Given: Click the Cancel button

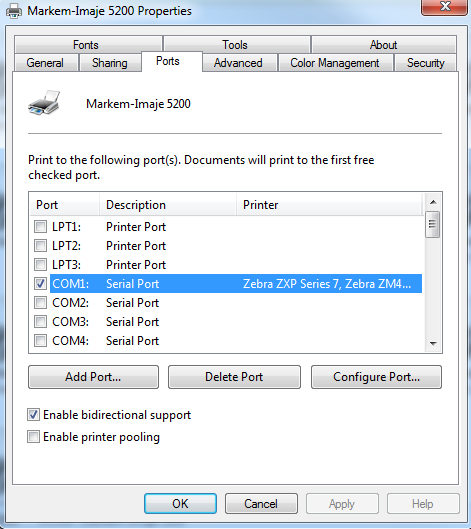Looking at the screenshot, I should pos(261,504).
